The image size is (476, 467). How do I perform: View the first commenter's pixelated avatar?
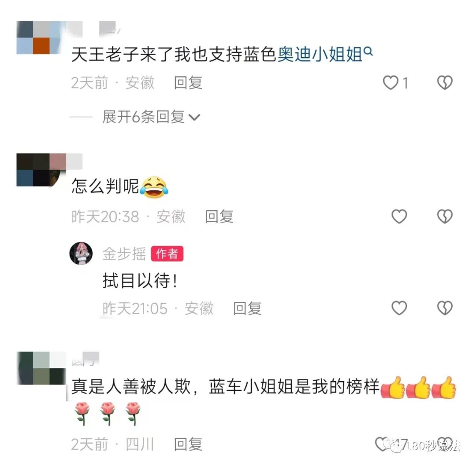[41, 37]
